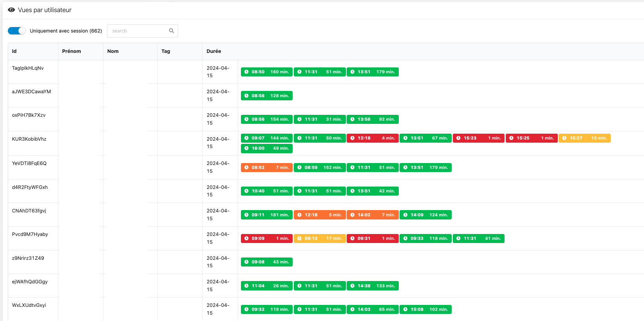Image resolution: width=644 pixels, height=321 pixels.
Task: Open the 08:56 128 min. session badge
Action: click(267, 96)
